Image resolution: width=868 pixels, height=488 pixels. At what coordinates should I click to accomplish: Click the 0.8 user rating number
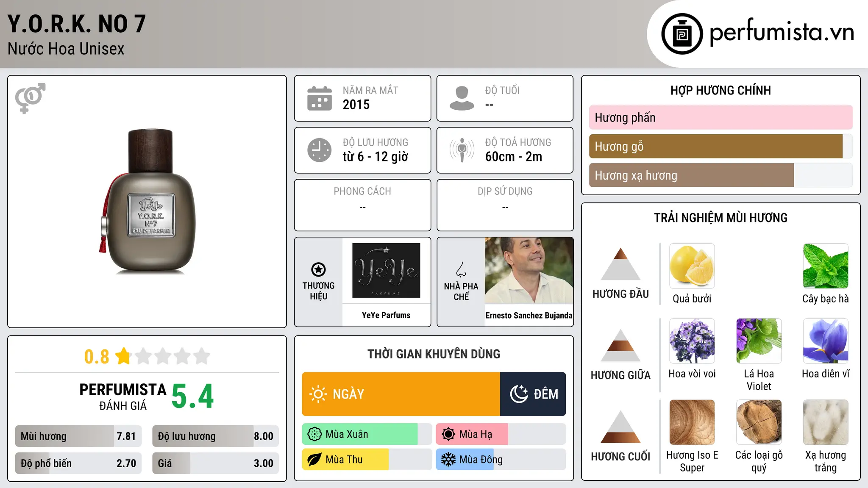click(97, 357)
